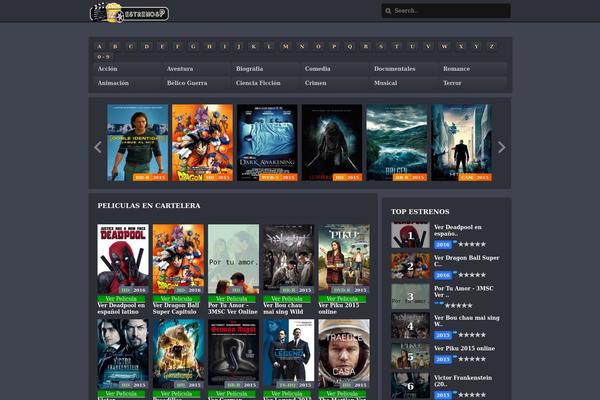This screenshot has height=400, width=600.
Task: Open the ocean waves carousel poster
Action: pyautogui.click(x=397, y=142)
